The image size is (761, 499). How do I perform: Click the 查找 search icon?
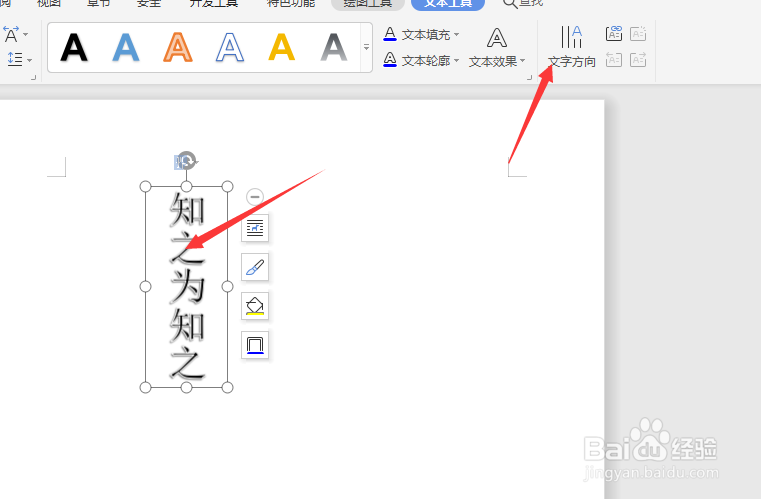click(510, 4)
